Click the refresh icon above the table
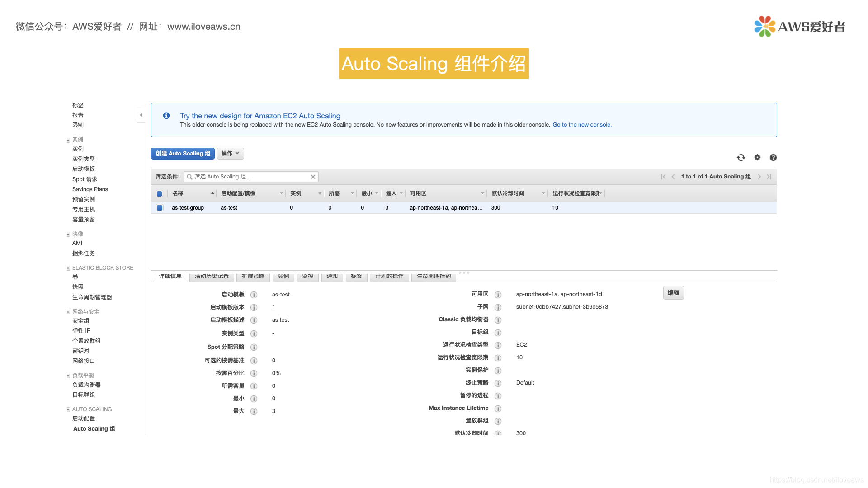This screenshot has width=868, height=488. click(741, 158)
